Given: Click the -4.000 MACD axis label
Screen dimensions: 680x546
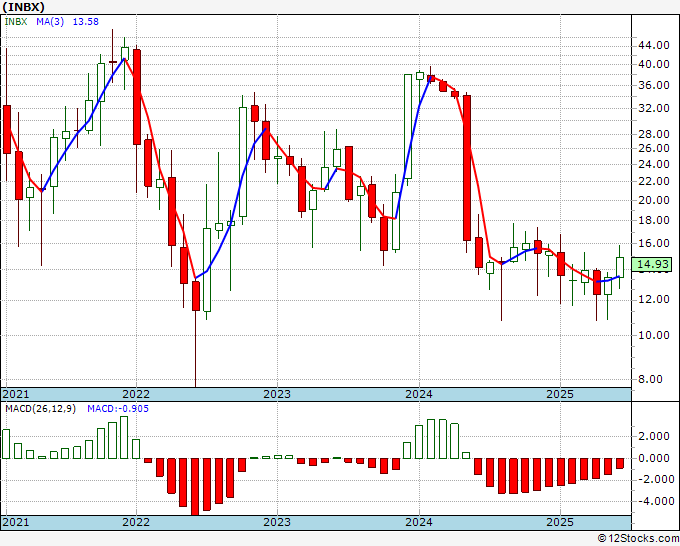Looking at the screenshot, I should click(x=655, y=501).
